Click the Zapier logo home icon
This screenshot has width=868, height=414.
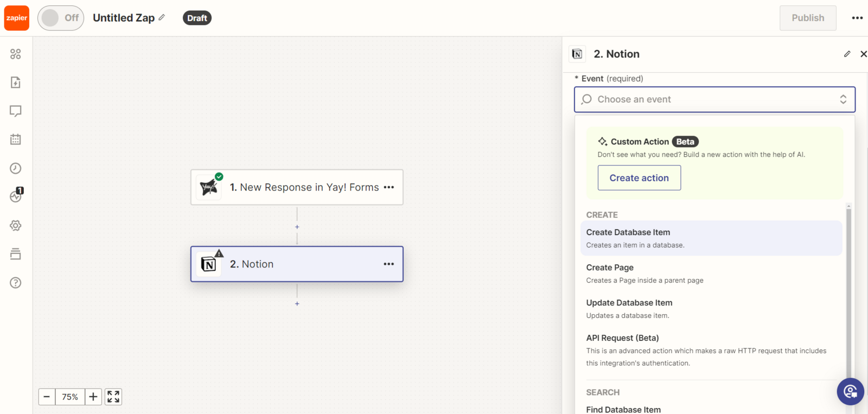pos(17,18)
